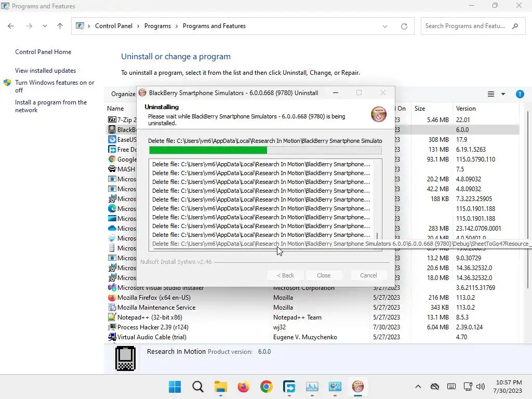Click the Notepad++ program icon
The height and width of the screenshot is (399, 532).
click(x=112, y=317)
